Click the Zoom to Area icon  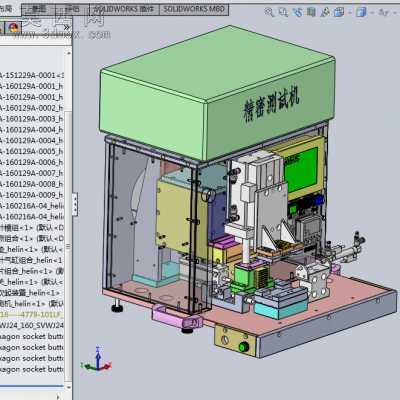283,12
